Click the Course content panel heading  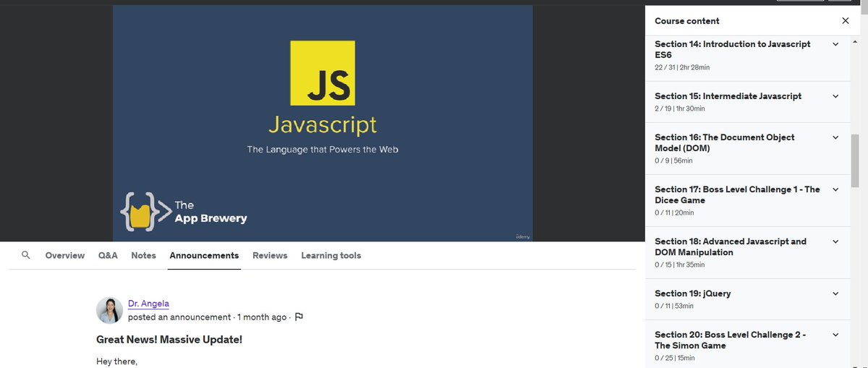(x=687, y=21)
